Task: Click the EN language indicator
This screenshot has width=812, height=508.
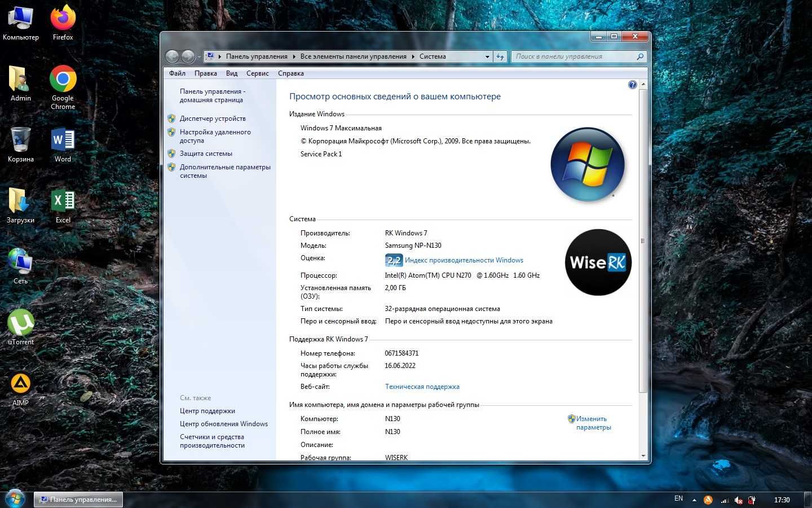Action: click(678, 499)
